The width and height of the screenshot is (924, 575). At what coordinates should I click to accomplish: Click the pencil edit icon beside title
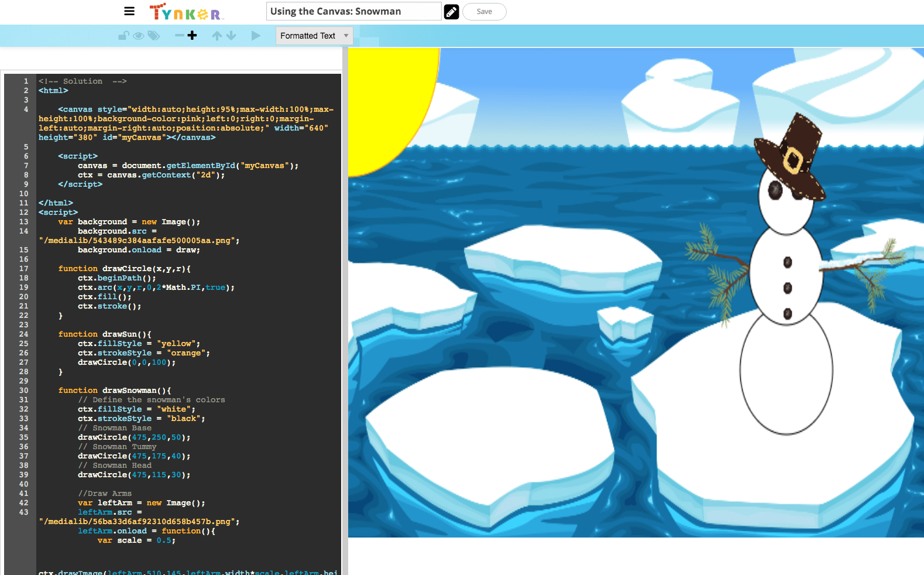451,12
